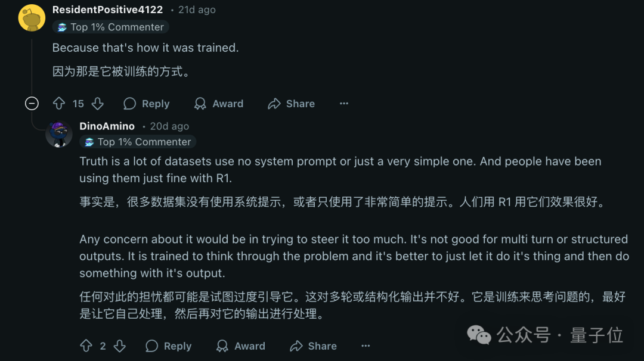Image resolution: width=644 pixels, height=361 pixels.
Task: Collapse the thread with the minus button
Action: pyautogui.click(x=32, y=103)
